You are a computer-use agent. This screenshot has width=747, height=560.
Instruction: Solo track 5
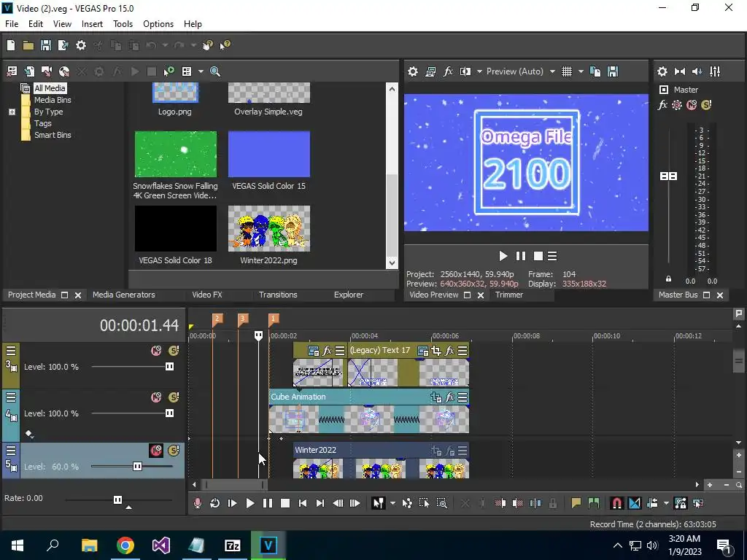174,451
